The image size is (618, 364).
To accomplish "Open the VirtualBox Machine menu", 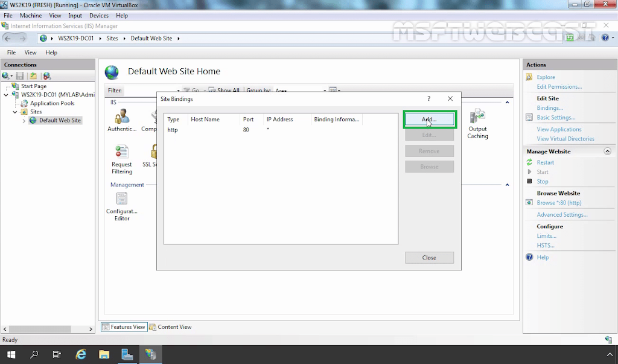I will (x=31, y=15).
